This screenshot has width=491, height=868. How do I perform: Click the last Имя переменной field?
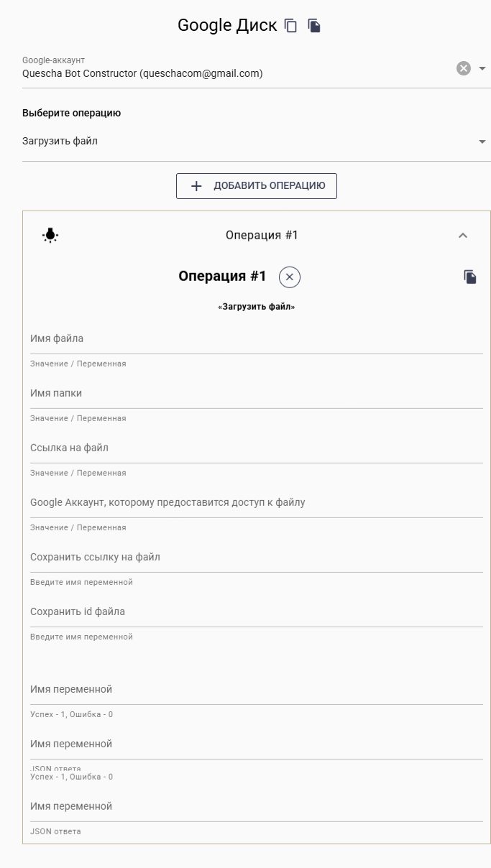coord(256,807)
